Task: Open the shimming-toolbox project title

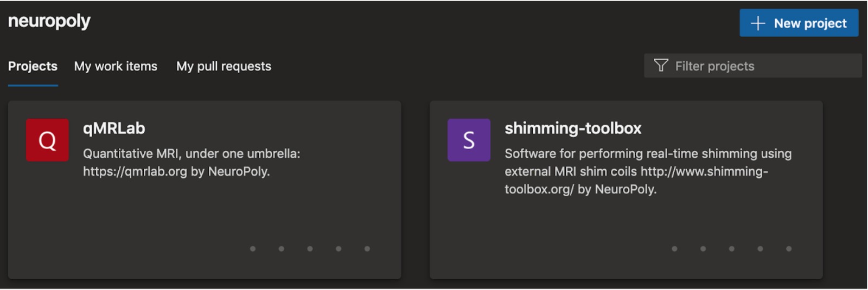Action: (x=573, y=128)
